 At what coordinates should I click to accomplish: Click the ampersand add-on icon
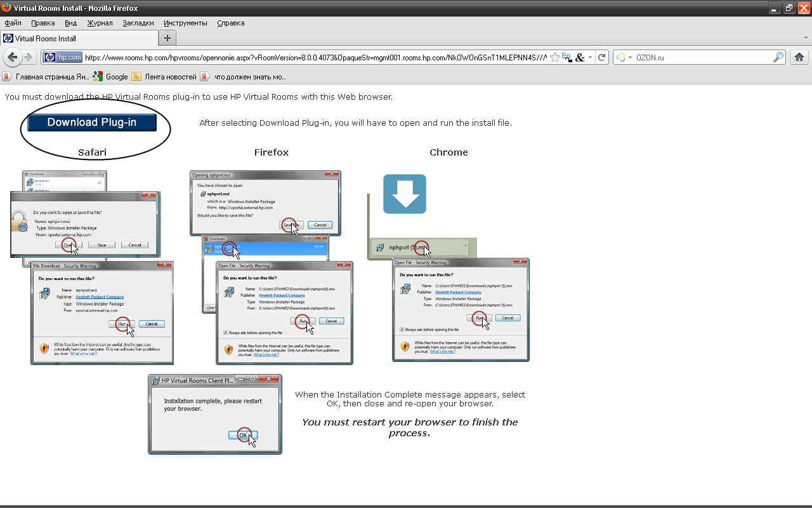click(x=580, y=57)
